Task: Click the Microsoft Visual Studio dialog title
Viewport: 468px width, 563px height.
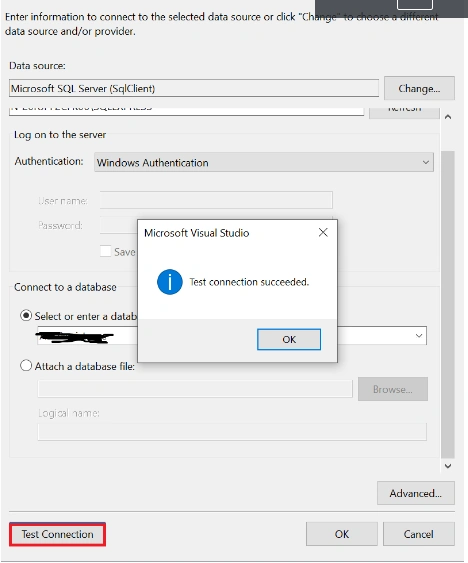Action: (x=196, y=233)
